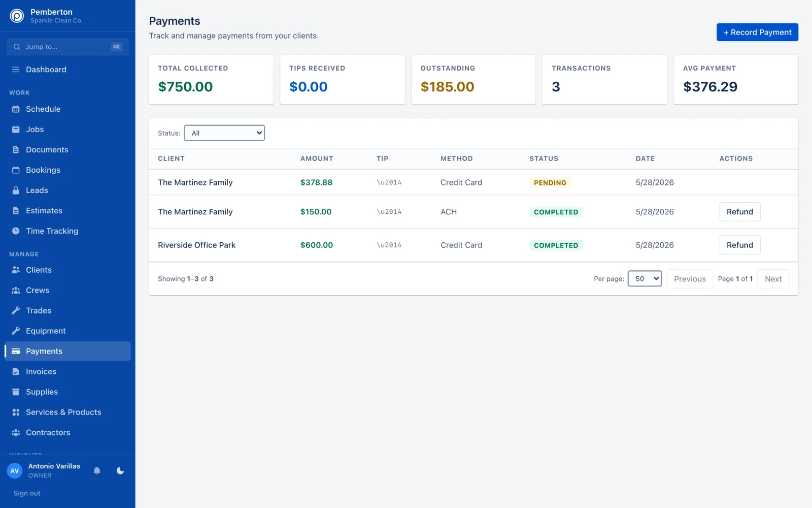Open Leads in sidebar
The width and height of the screenshot is (812, 508).
pyautogui.click(x=67, y=190)
